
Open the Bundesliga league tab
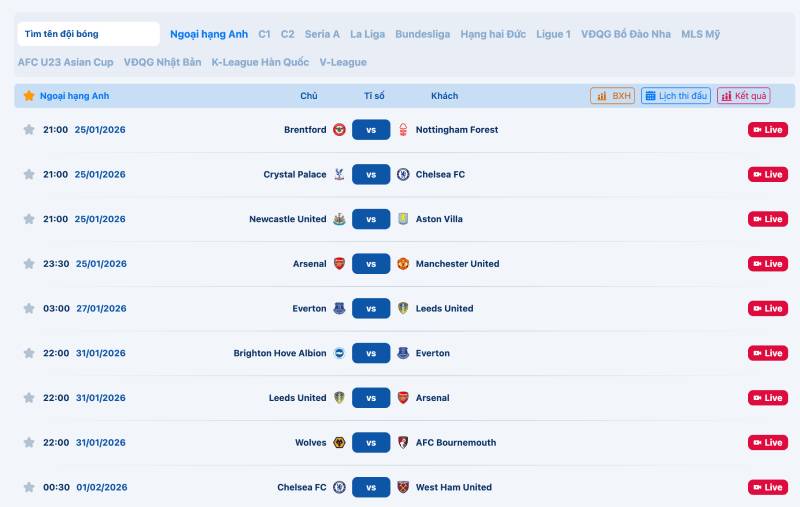pyautogui.click(x=422, y=34)
